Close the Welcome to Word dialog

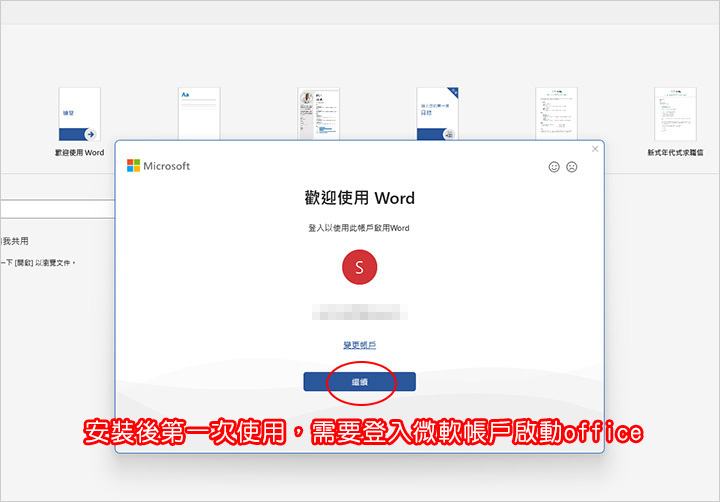click(x=595, y=149)
